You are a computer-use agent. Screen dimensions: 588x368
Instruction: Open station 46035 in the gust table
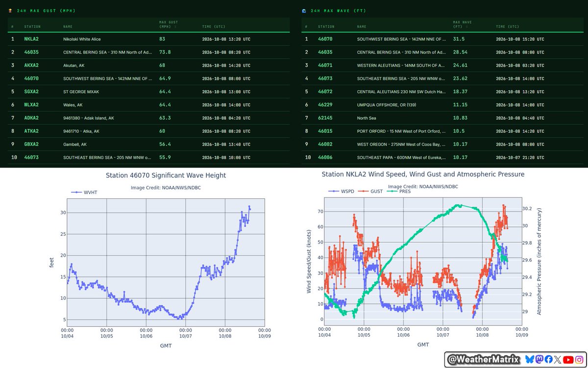pos(31,52)
